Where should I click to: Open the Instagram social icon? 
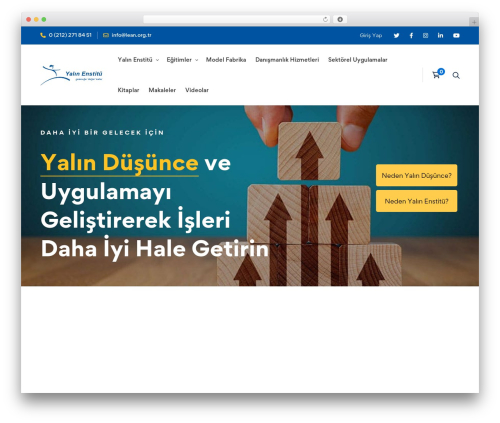click(x=426, y=35)
